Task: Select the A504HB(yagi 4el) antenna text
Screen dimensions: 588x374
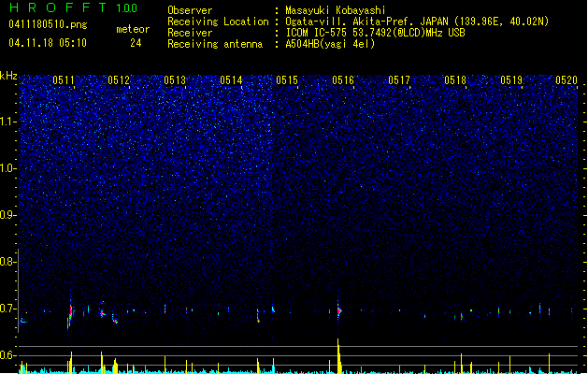Action: tap(330, 44)
